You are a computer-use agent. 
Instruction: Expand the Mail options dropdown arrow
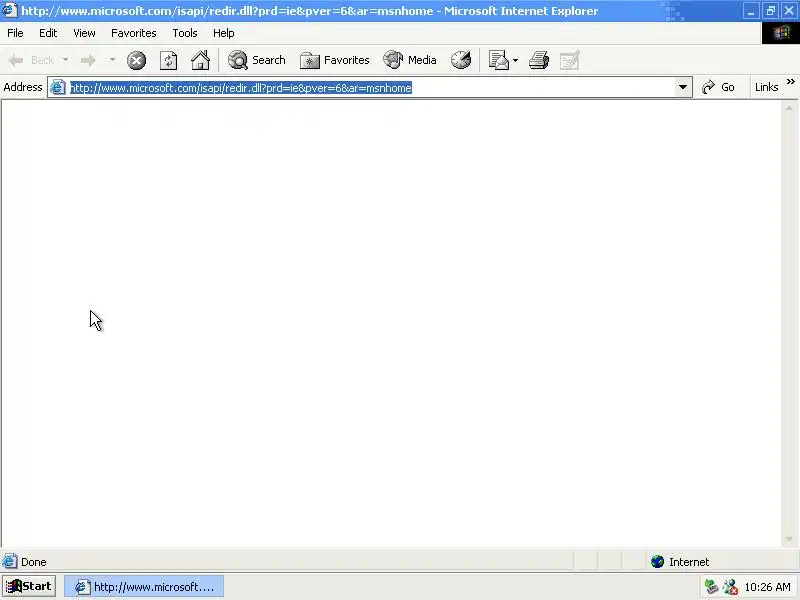[x=515, y=61]
